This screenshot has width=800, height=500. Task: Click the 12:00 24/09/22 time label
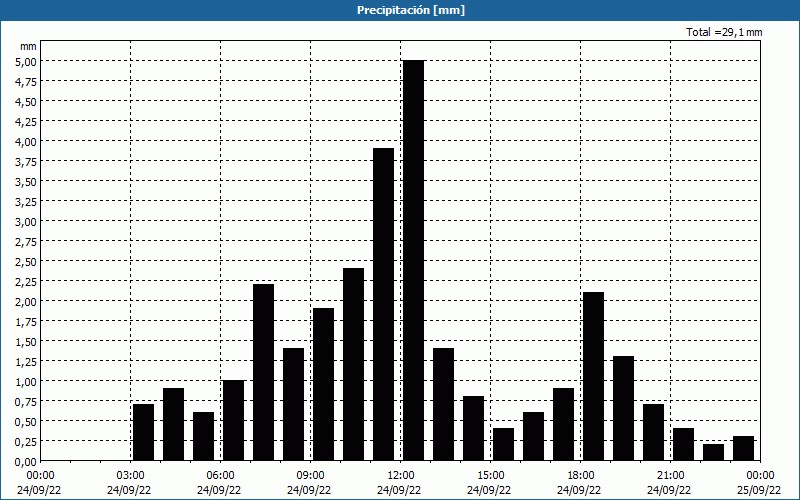coord(399,483)
